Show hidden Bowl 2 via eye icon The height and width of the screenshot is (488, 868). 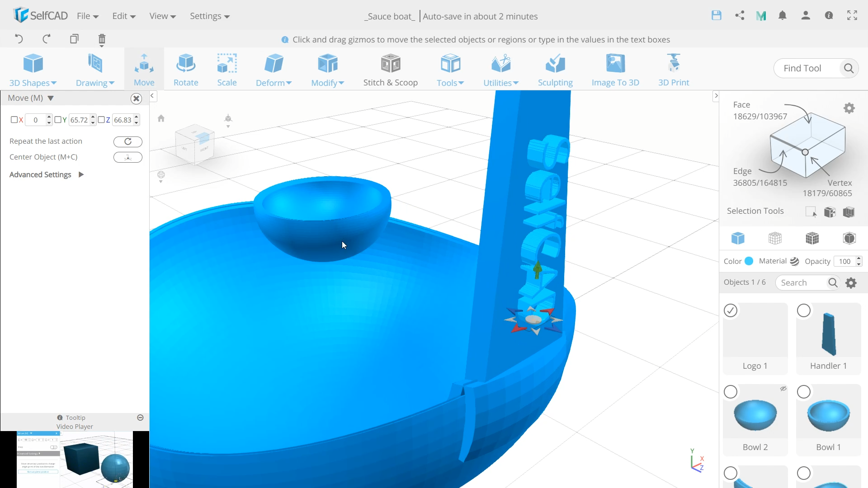(783, 389)
